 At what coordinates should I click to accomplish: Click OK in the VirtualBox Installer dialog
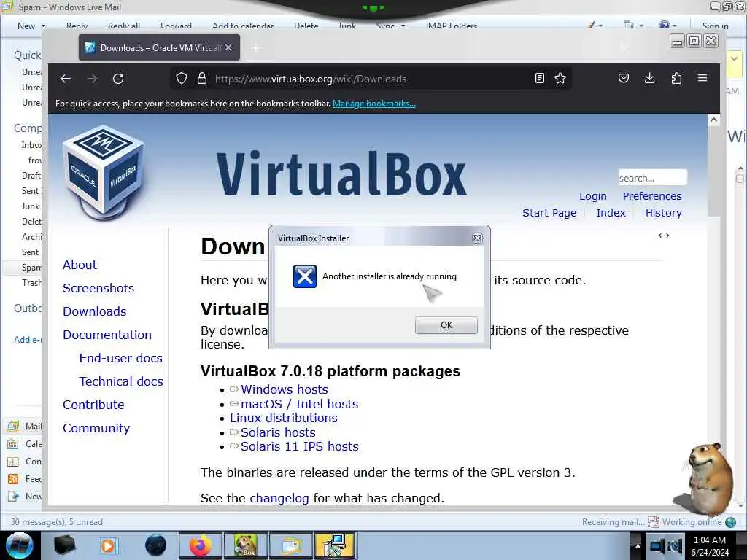coord(446,324)
